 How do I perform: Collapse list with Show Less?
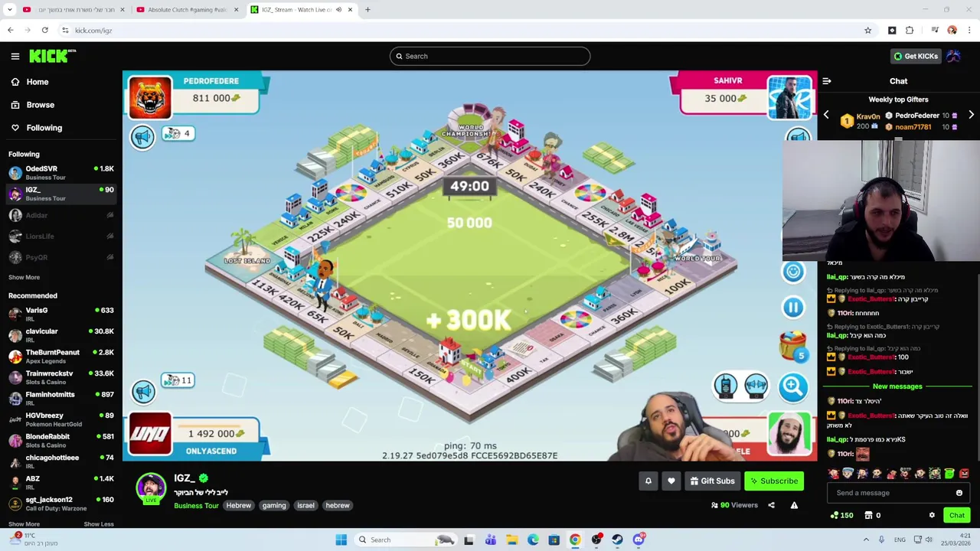point(99,524)
